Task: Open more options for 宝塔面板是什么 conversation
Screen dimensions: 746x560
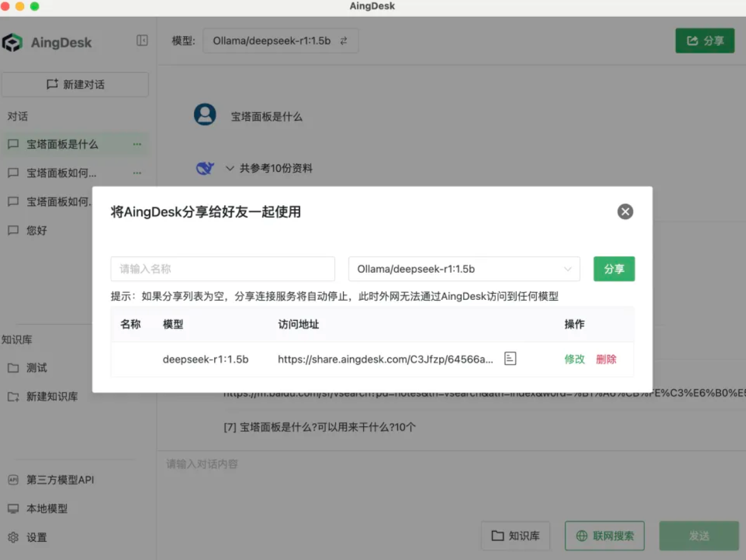Action: click(x=137, y=145)
